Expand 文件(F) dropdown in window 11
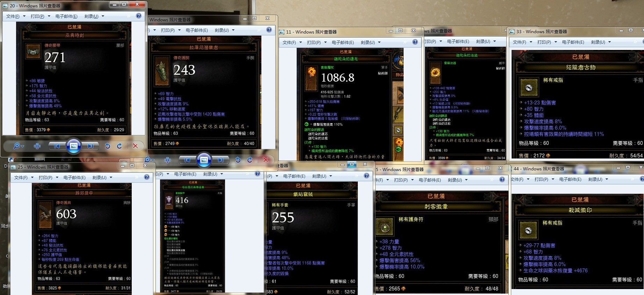Viewport: 644px width, 295px height. (x=300, y=42)
